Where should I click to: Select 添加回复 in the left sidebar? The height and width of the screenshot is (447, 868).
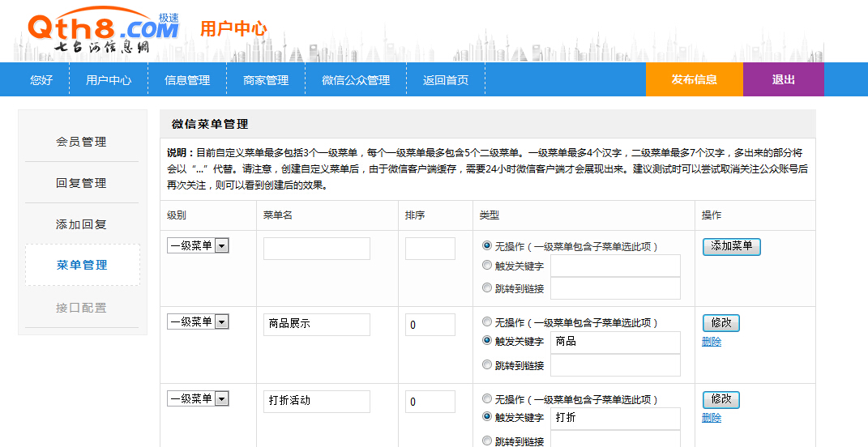[x=81, y=224]
